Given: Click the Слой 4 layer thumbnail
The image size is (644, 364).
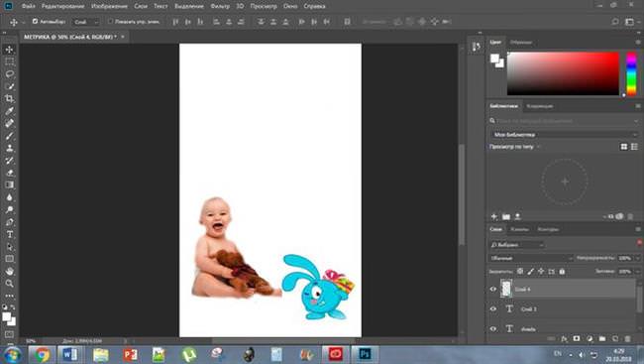Looking at the screenshot, I should 506,289.
